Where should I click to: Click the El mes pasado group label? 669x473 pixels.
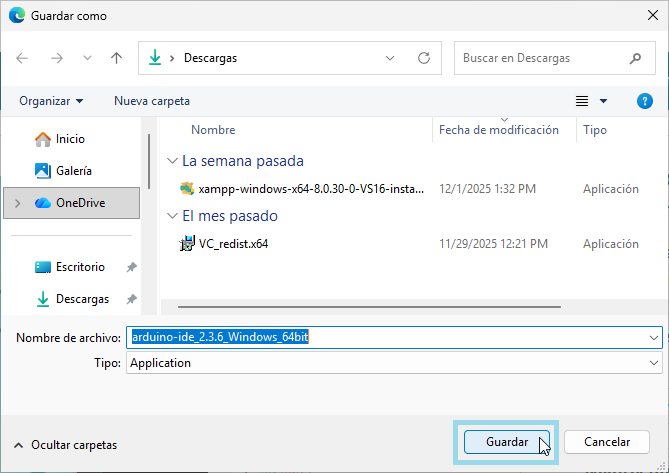point(230,216)
